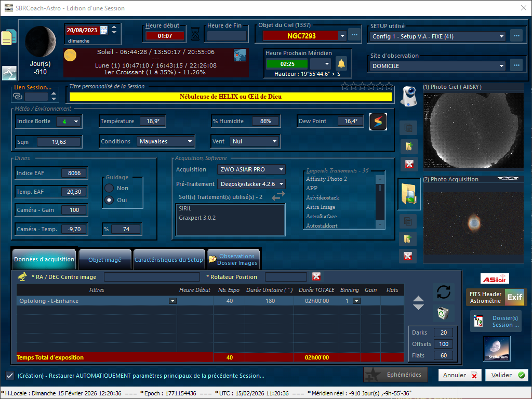
Task: Expand the SETUP utilisé dropdown
Action: tap(501, 36)
